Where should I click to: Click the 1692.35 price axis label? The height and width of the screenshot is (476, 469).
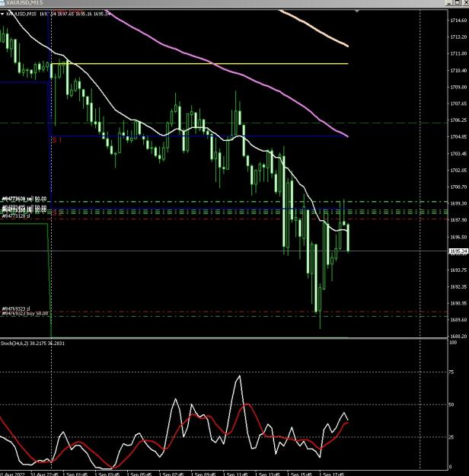click(458, 287)
